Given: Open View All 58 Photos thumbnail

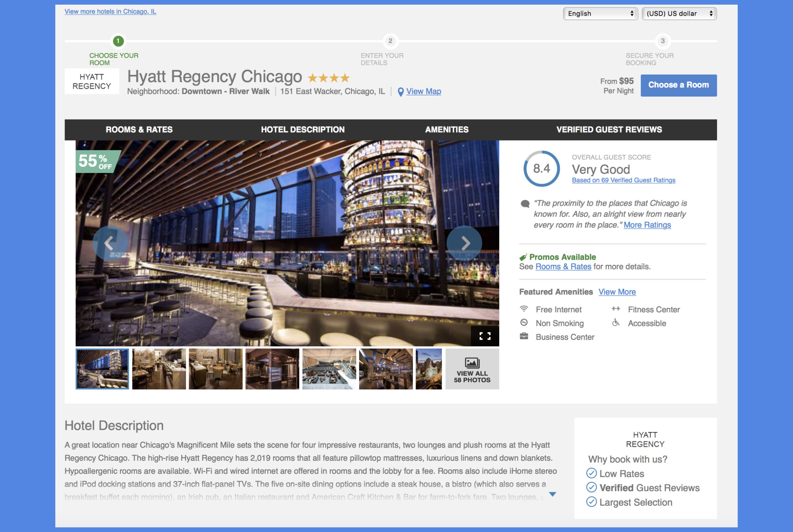Looking at the screenshot, I should [x=472, y=369].
